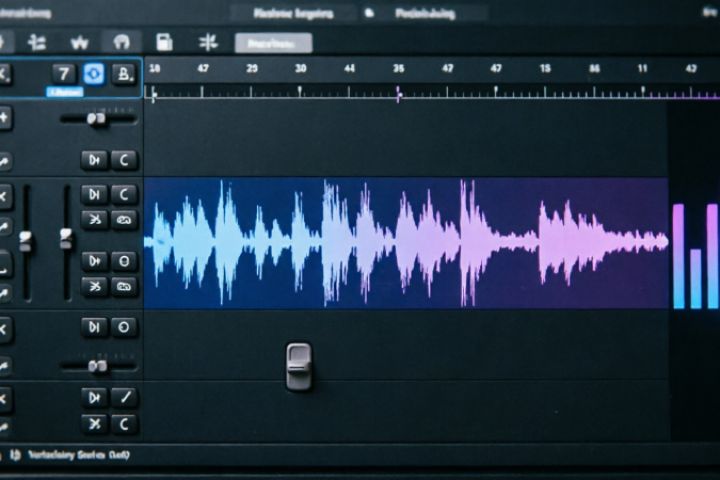Screen dimensions: 720x480
Task: Adjust the horizontal slider on the third track
Action: point(97,366)
